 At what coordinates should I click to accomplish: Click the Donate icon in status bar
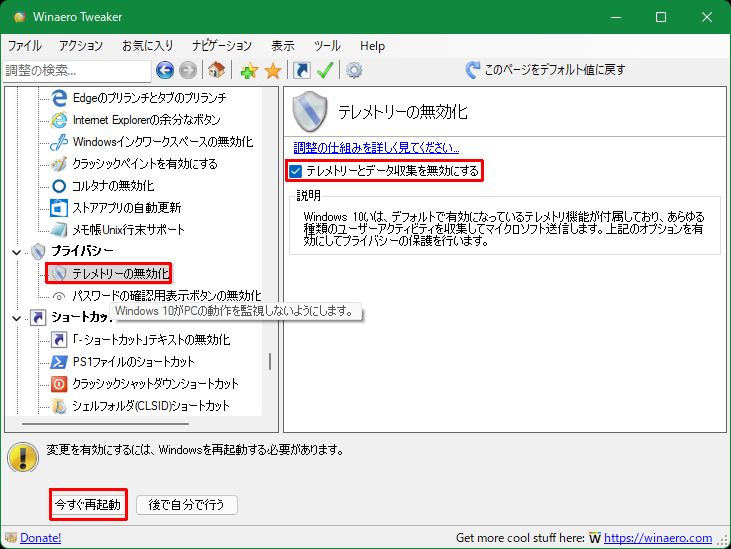pyautogui.click(x=11, y=538)
